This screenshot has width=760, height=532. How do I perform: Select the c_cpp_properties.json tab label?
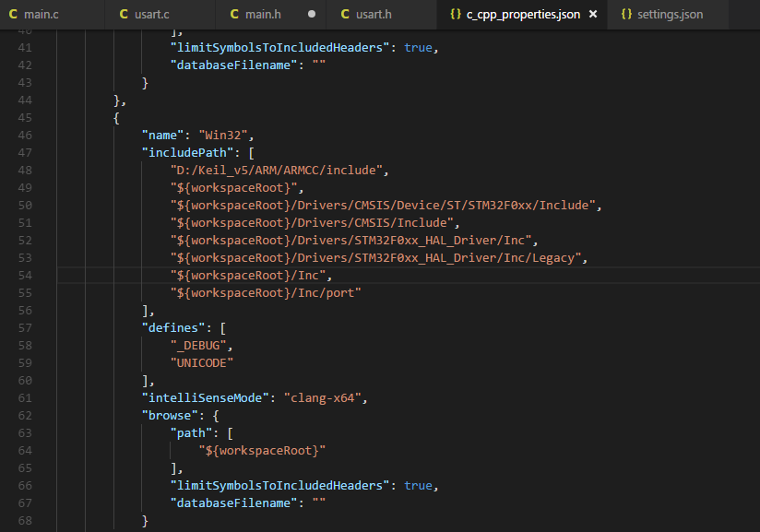pyautogui.click(x=523, y=15)
